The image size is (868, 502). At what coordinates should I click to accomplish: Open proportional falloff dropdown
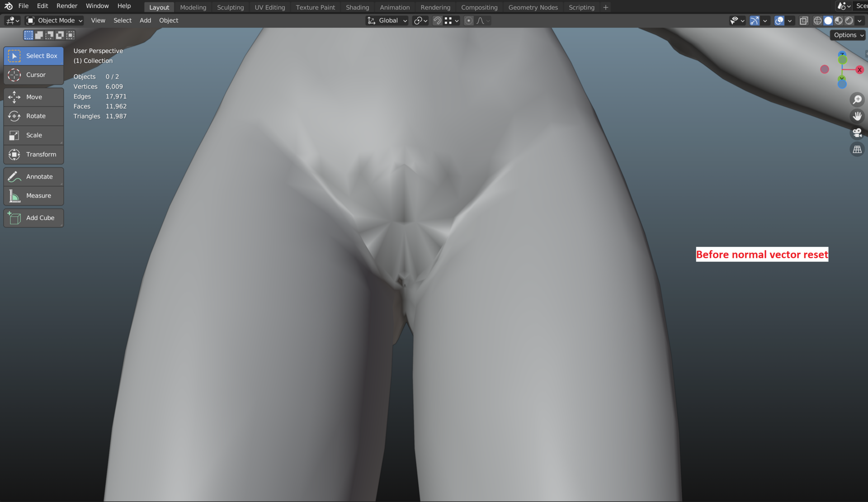(483, 21)
